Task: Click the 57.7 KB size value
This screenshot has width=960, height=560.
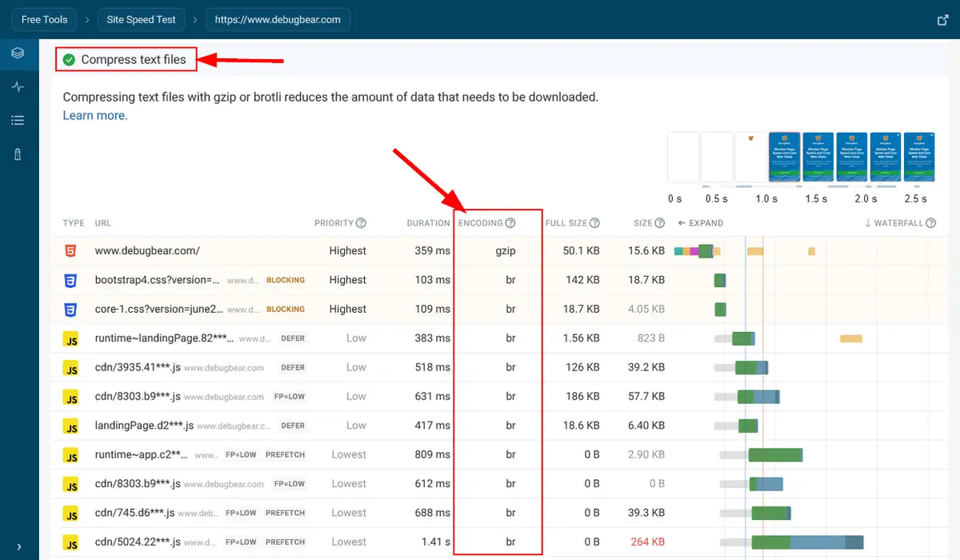Action: click(646, 396)
